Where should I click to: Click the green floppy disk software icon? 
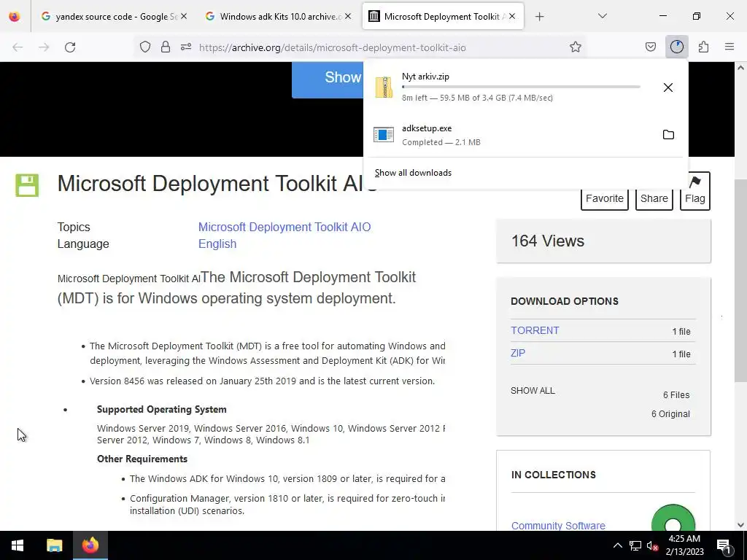click(x=27, y=185)
